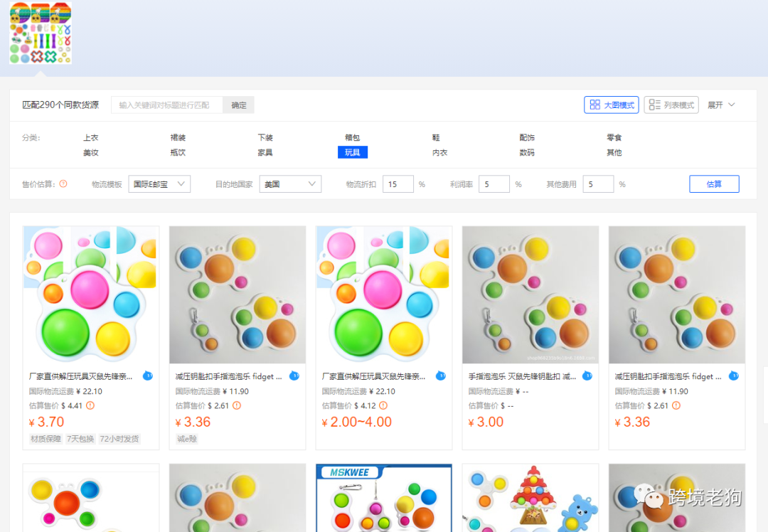
Task: Switch to 列表模式 list view
Action: (x=671, y=105)
